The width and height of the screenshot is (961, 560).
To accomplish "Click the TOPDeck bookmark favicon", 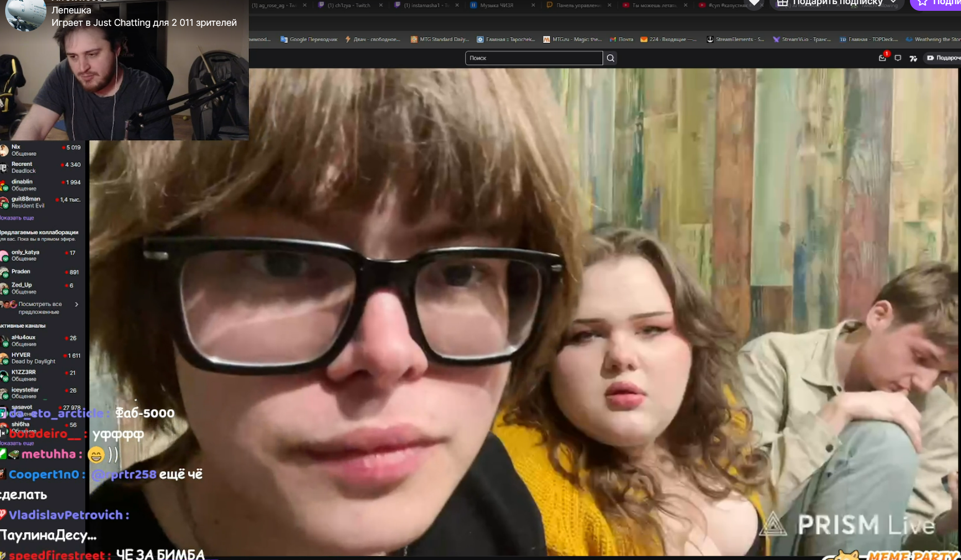I will coord(843,39).
